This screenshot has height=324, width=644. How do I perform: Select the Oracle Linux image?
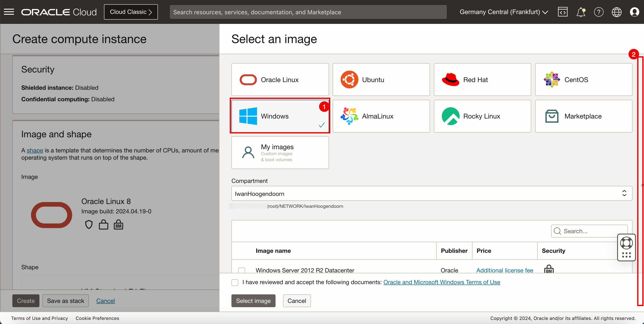(x=280, y=79)
